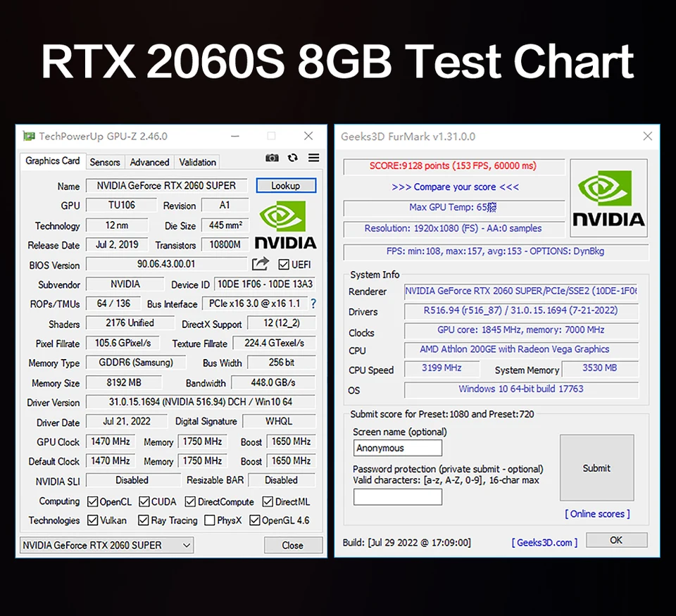Viewport: 676px width, 616px height.
Task: Click the GPU name field
Action: (166, 185)
